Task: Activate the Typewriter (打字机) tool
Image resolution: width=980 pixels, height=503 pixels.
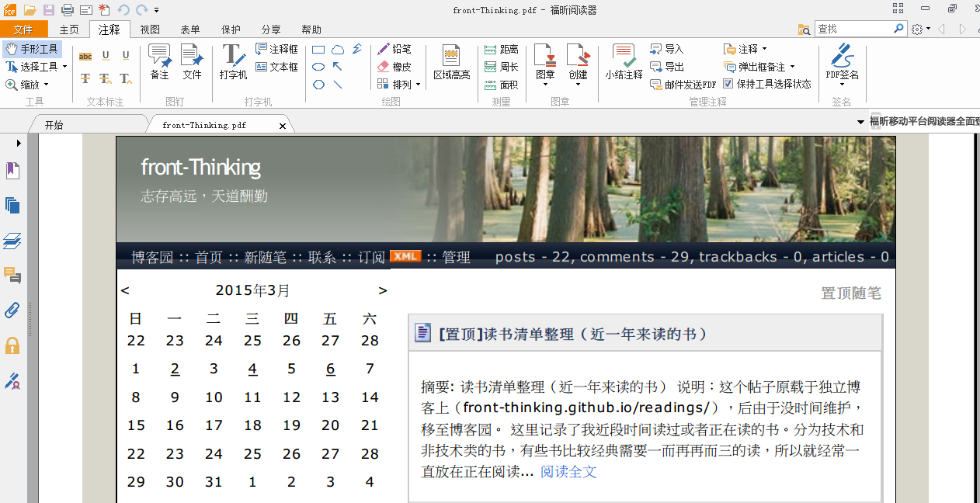Action: pos(233,62)
